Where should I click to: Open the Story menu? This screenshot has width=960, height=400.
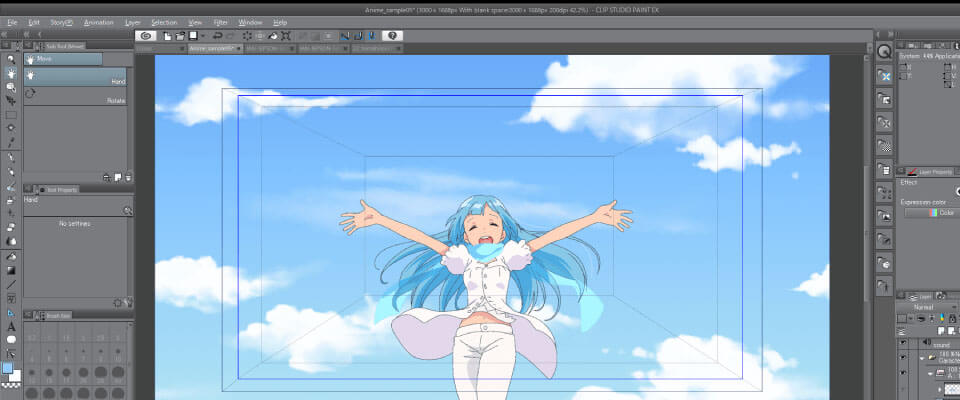[62, 23]
